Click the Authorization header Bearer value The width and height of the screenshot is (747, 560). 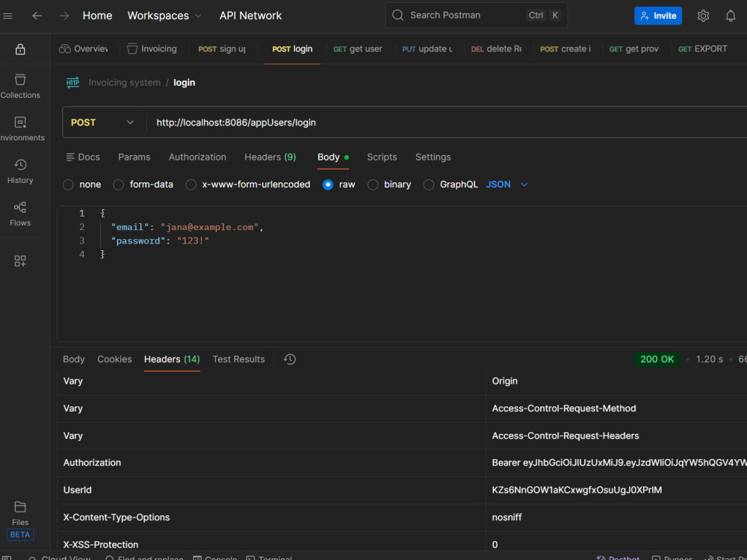point(619,462)
